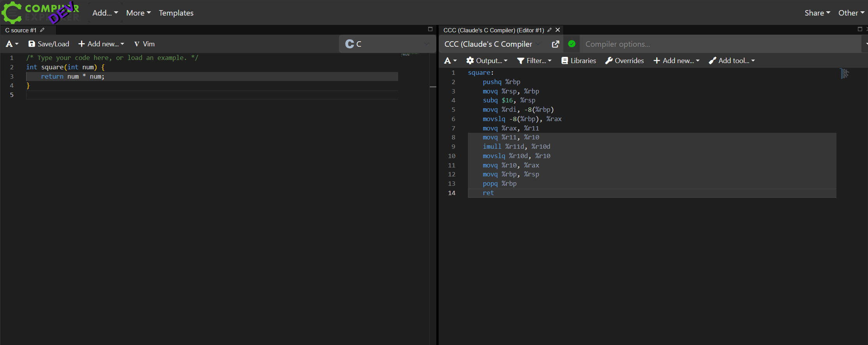
Task: Click source line "int square(int num) {"
Action: click(x=65, y=67)
